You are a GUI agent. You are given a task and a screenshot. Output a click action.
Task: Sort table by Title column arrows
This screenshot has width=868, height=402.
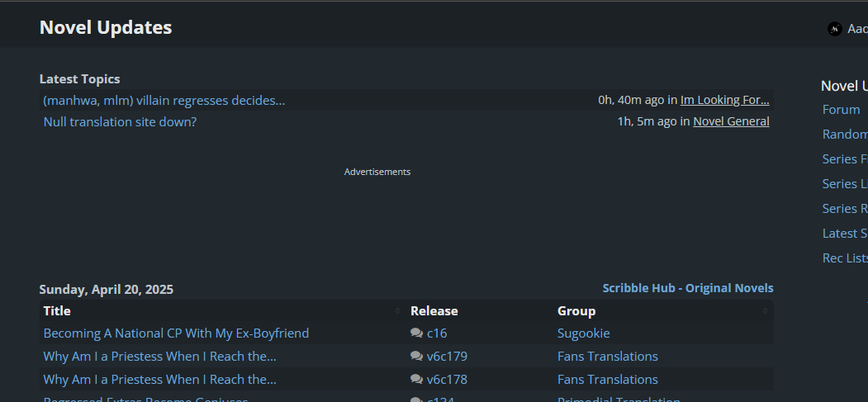click(397, 311)
